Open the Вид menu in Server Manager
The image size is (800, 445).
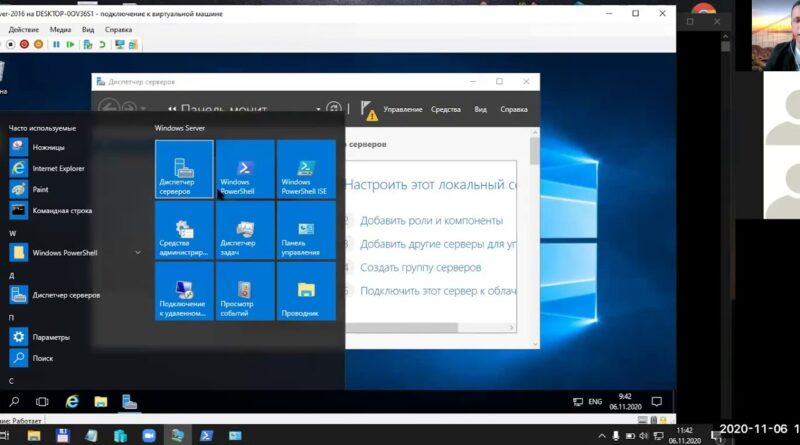(481, 109)
